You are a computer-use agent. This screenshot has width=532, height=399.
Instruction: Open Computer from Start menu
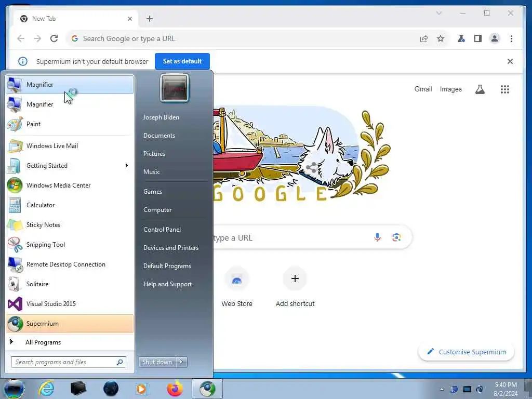point(157,210)
